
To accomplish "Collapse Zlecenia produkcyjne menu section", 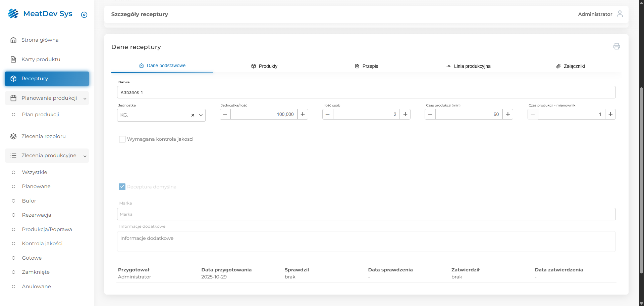I will click(x=85, y=156).
